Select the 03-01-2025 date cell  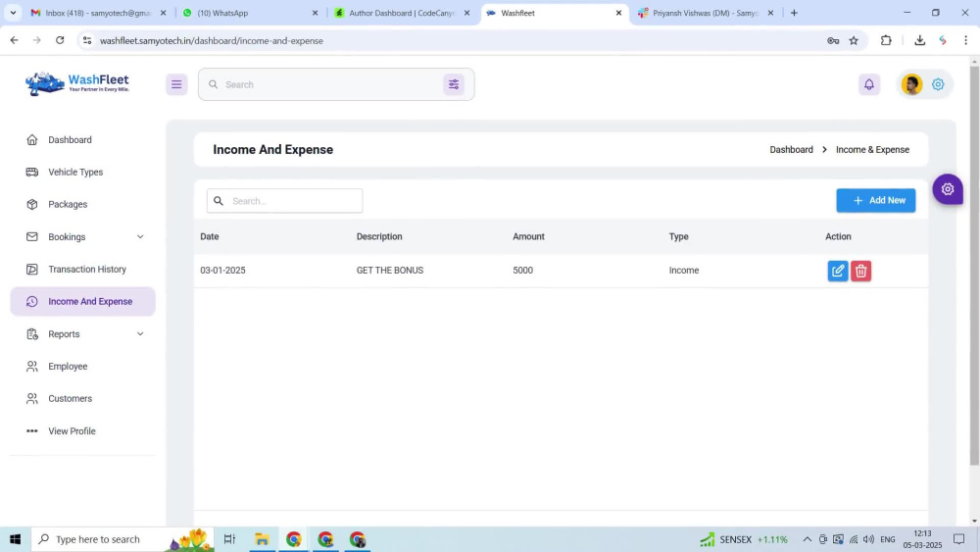222,271
